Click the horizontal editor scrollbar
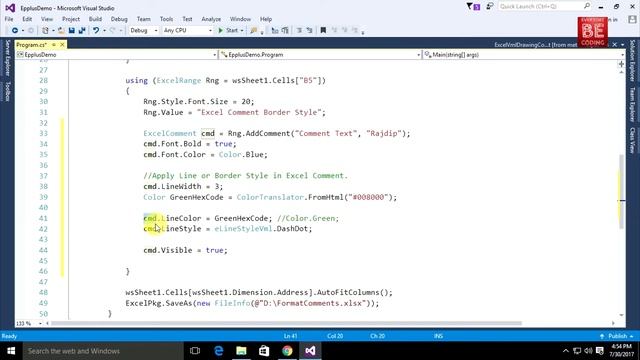 point(286,323)
